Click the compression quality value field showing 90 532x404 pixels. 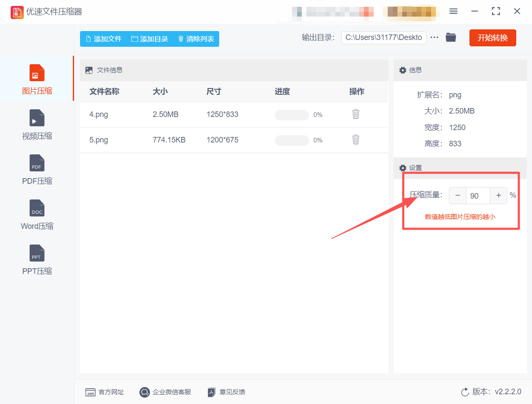pyautogui.click(x=478, y=196)
